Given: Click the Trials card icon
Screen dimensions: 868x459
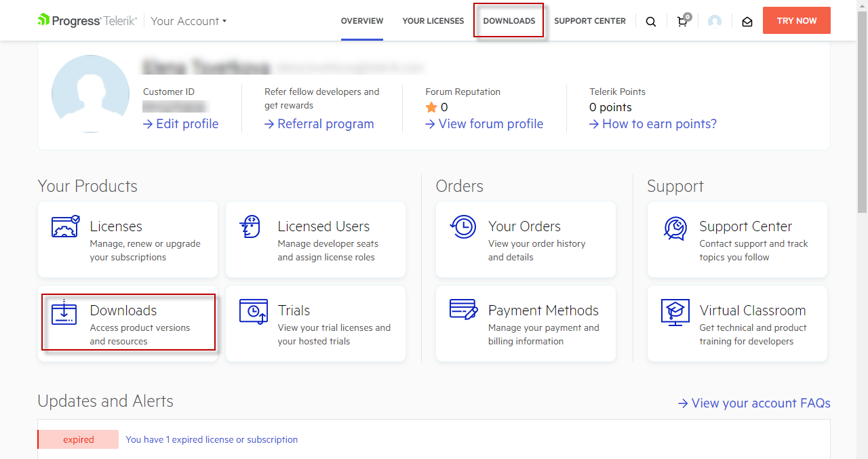Looking at the screenshot, I should coord(254,312).
